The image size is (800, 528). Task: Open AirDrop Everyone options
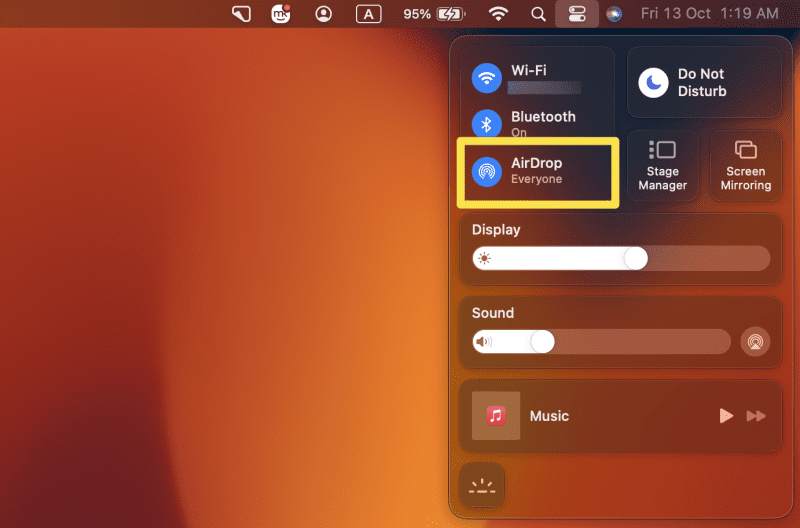[x=538, y=171]
